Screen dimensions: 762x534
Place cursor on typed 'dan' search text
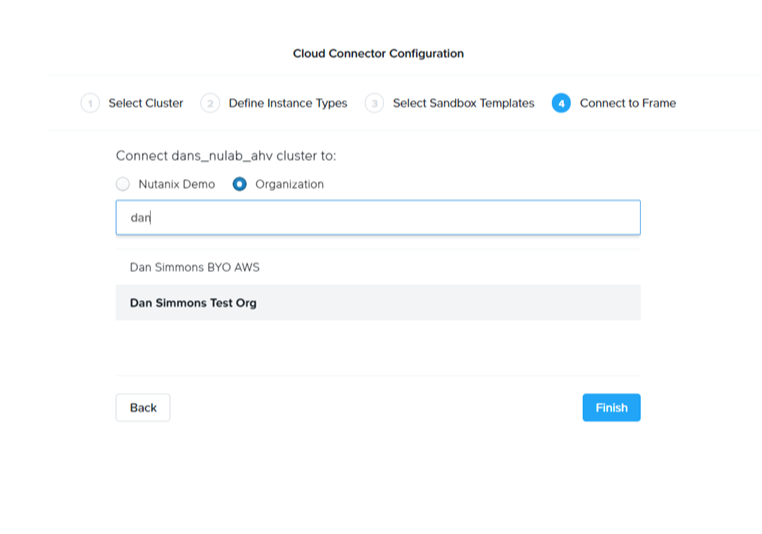pyautogui.click(x=140, y=217)
